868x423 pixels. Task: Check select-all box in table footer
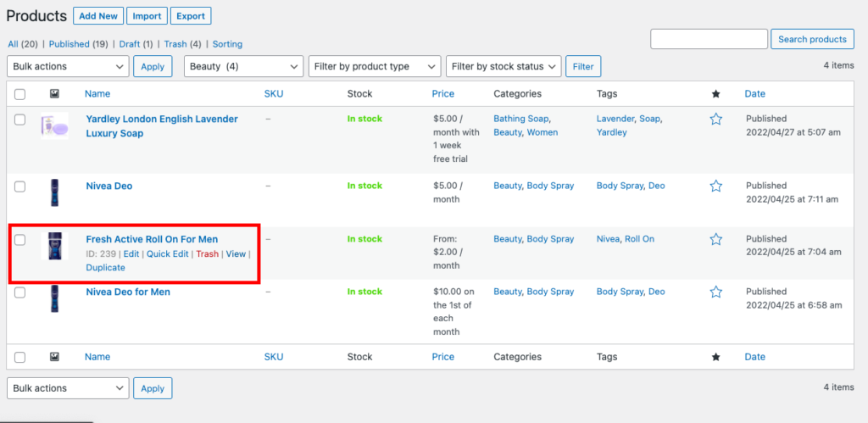(20, 357)
